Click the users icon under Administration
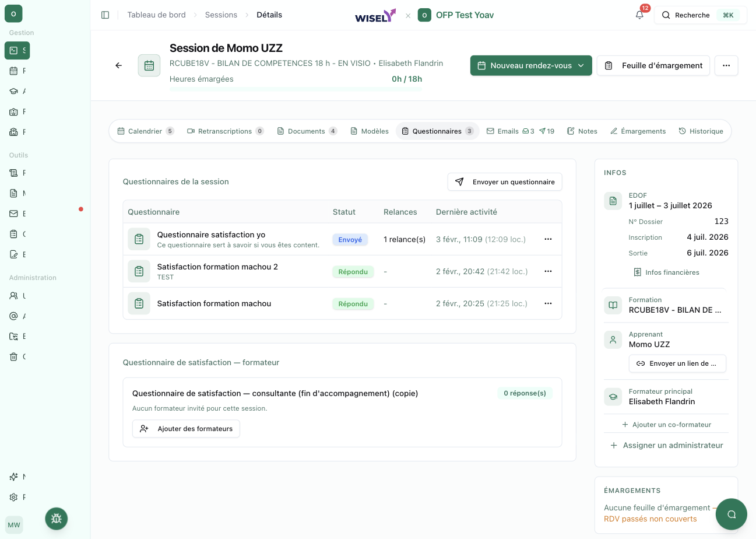The image size is (756, 539). 14,296
